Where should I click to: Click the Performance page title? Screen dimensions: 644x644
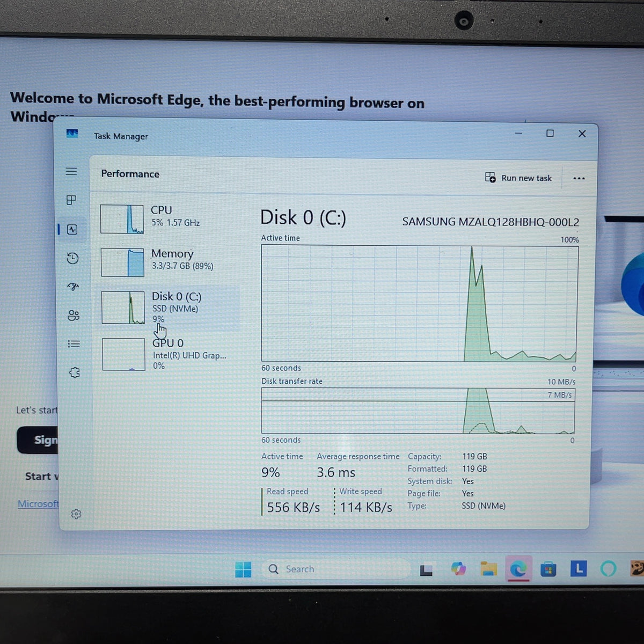(130, 174)
